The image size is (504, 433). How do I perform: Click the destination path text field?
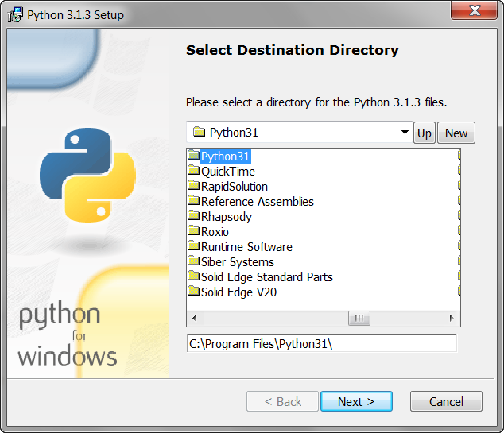(x=322, y=344)
